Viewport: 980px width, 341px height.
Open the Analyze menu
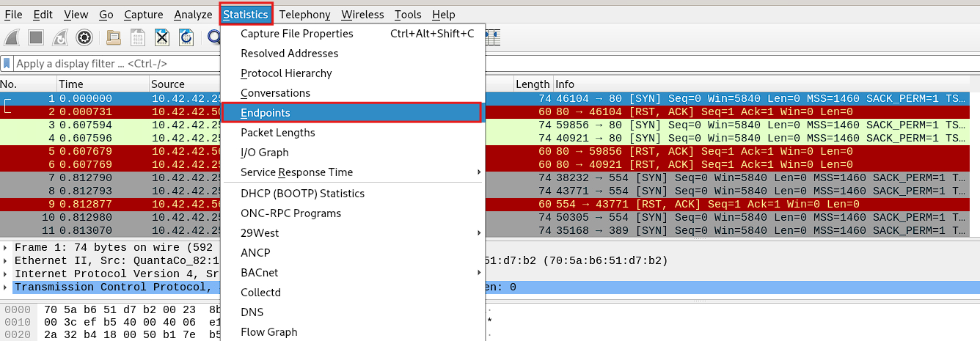pyautogui.click(x=193, y=15)
